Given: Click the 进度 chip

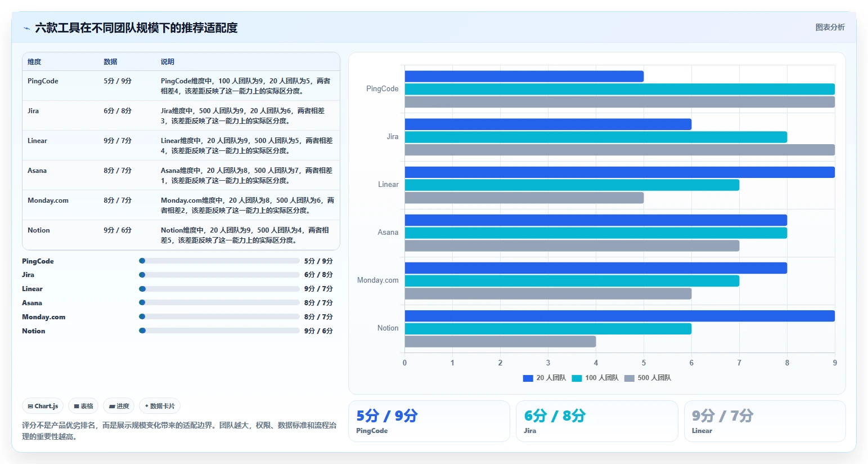Looking at the screenshot, I should 119,406.
